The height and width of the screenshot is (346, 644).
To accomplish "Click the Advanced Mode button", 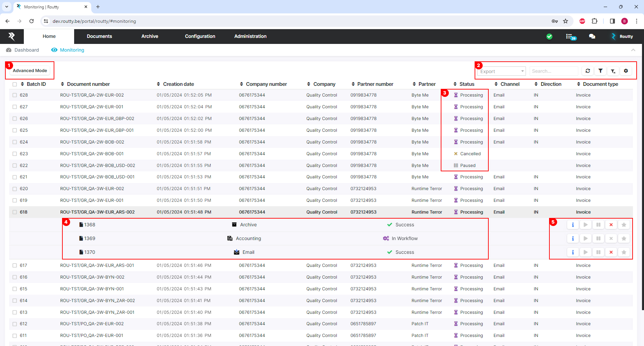I will (30, 71).
